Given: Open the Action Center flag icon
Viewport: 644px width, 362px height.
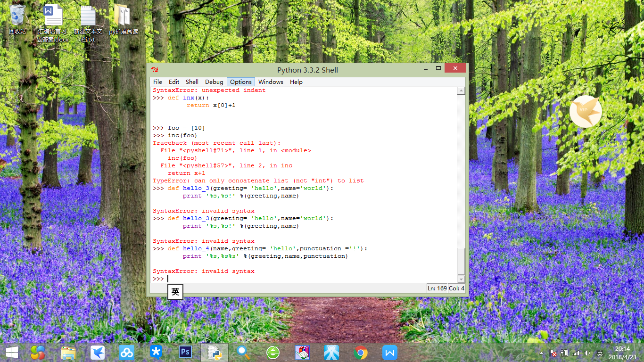Looking at the screenshot, I should [553, 353].
